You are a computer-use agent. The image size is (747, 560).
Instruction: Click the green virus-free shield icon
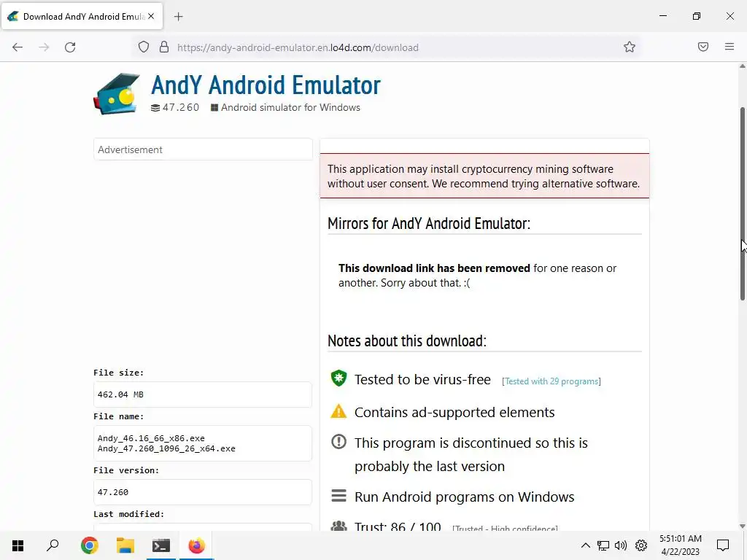338,378
